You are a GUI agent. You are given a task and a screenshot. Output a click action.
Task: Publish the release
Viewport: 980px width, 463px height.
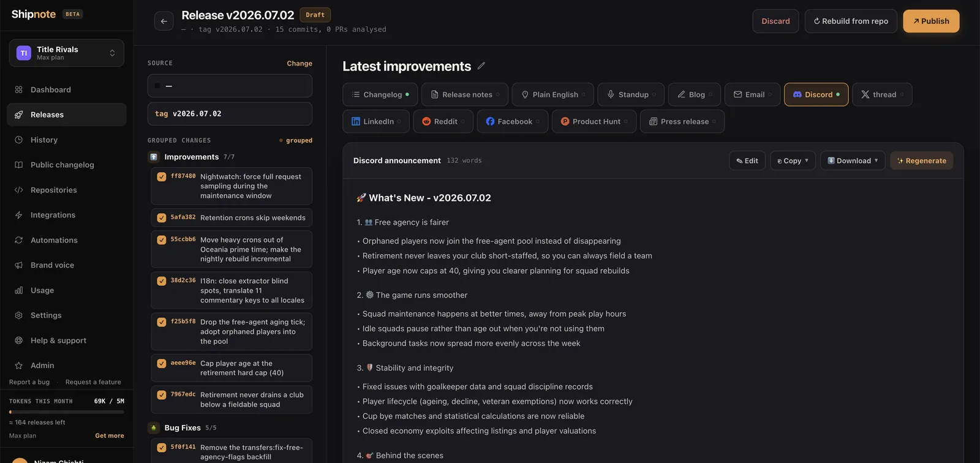point(931,21)
